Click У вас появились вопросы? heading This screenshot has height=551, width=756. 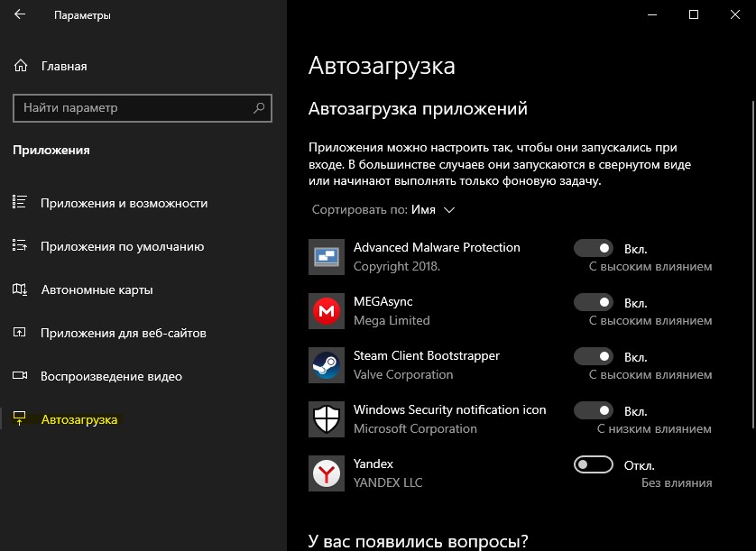click(418, 541)
